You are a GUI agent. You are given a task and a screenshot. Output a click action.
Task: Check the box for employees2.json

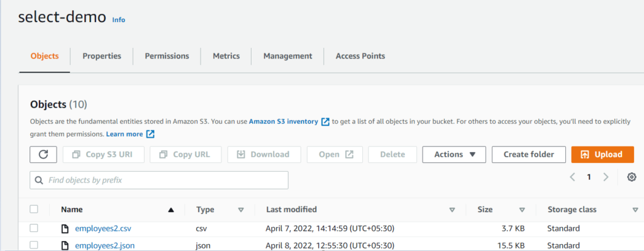(34, 245)
